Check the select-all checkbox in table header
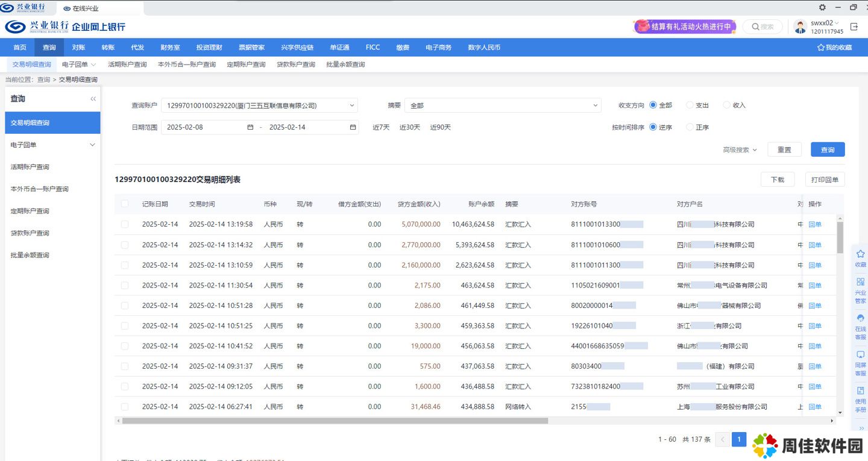 click(x=125, y=204)
